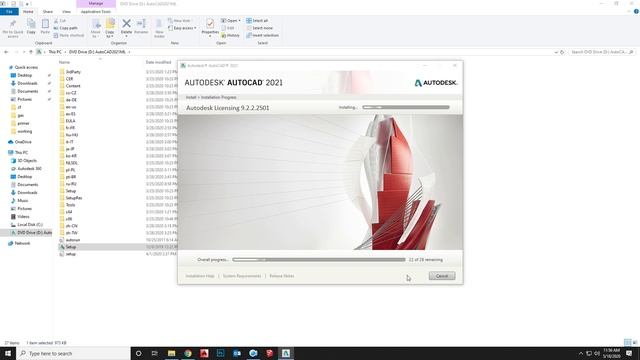
Task: Open the system tray hidden icons chevron
Action: (x=581, y=353)
